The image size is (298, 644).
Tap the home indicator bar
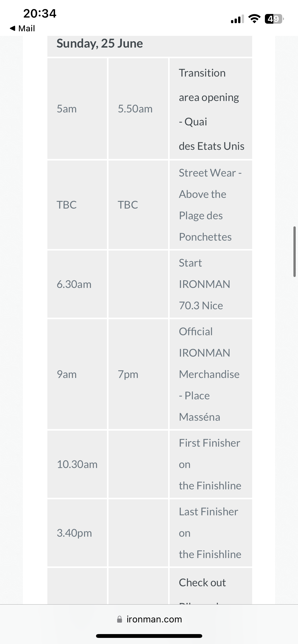point(149,636)
